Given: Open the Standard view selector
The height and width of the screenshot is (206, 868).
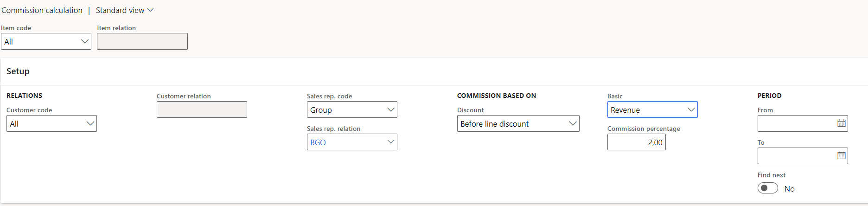Looking at the screenshot, I should (x=121, y=10).
